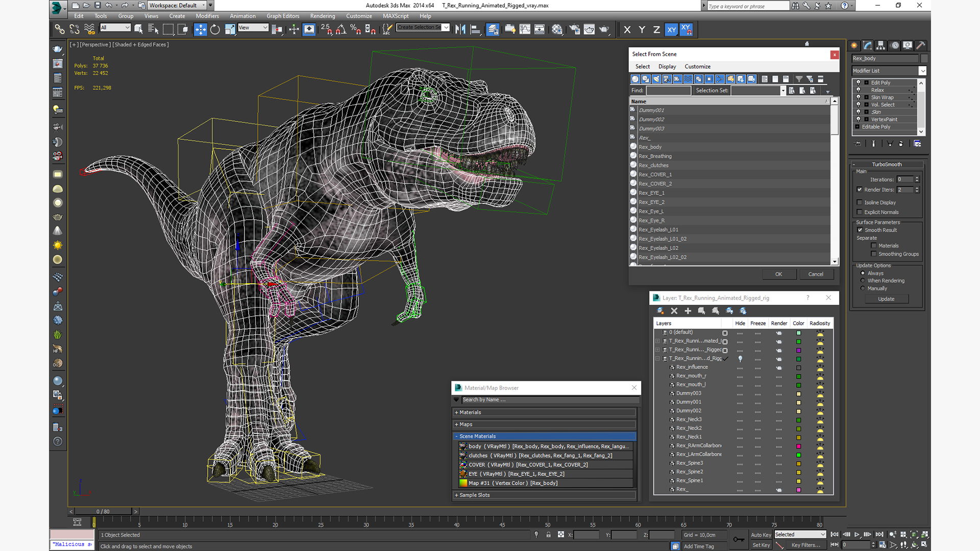Click the Auto Key button

coord(761,535)
